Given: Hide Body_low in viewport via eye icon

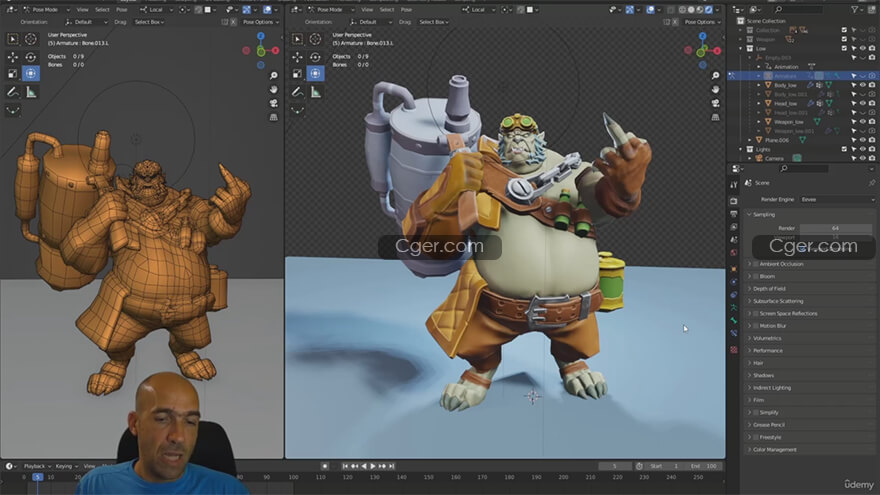Looking at the screenshot, I should click(863, 85).
